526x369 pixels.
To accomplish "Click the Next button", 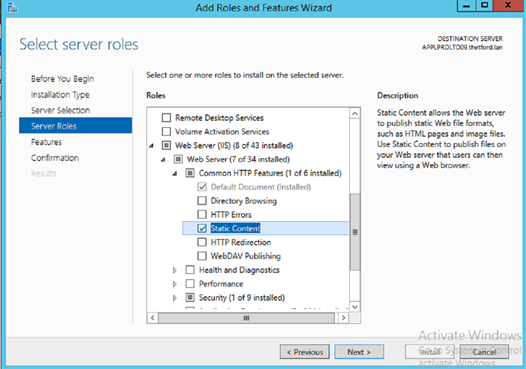I will (x=359, y=352).
